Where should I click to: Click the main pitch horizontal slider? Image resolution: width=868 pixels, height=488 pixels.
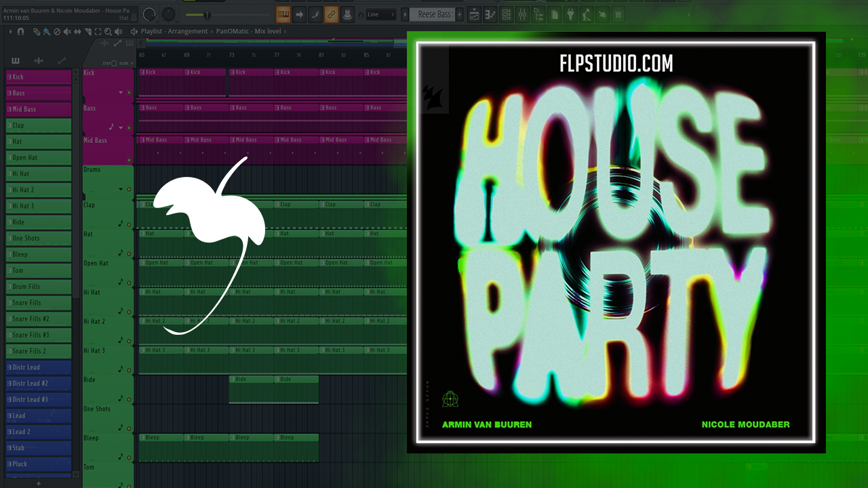(x=198, y=14)
